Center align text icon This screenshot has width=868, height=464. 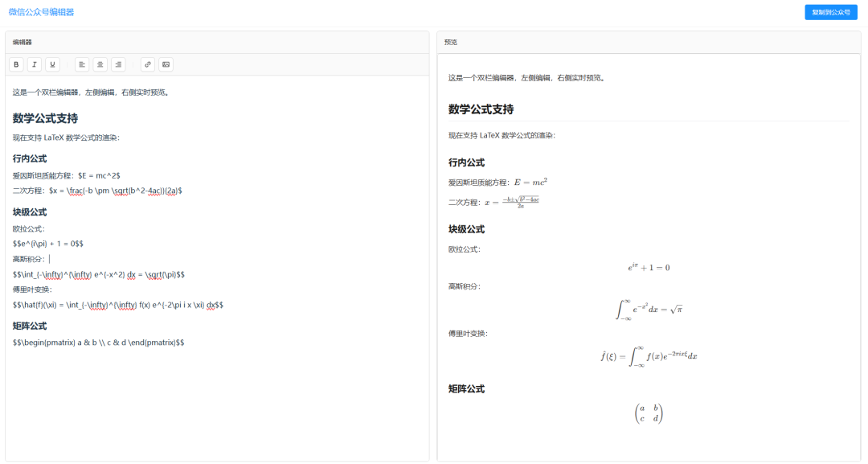click(100, 65)
